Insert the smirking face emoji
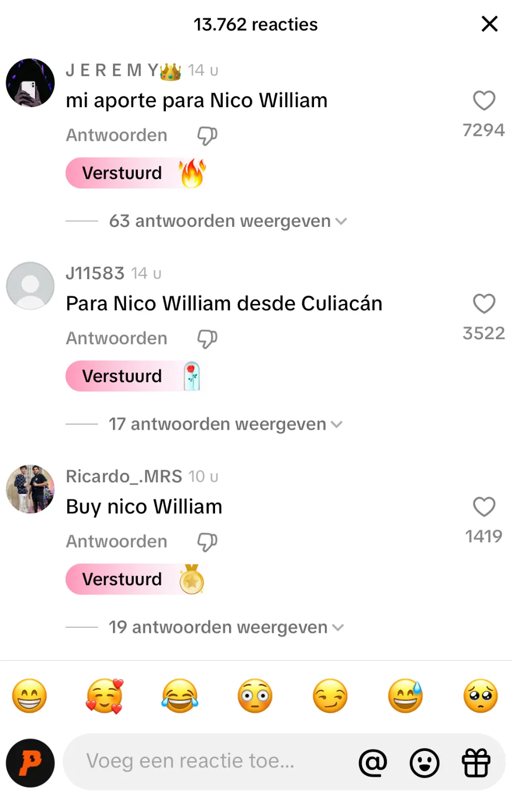The image size is (512, 812). [330, 696]
